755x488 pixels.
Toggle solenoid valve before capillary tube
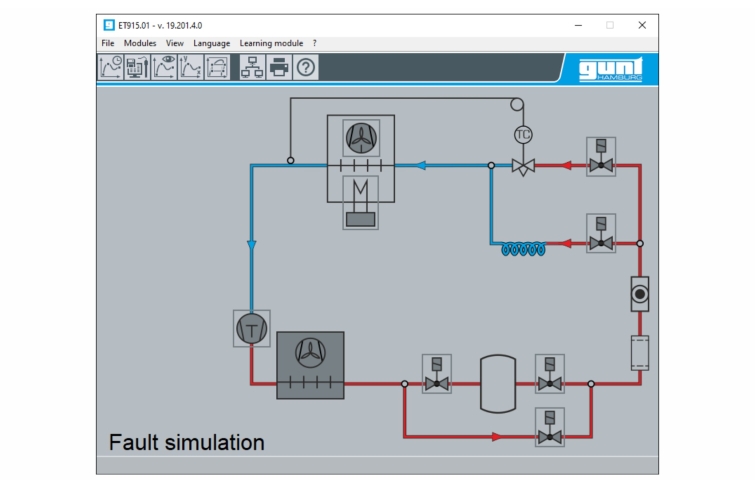point(601,234)
